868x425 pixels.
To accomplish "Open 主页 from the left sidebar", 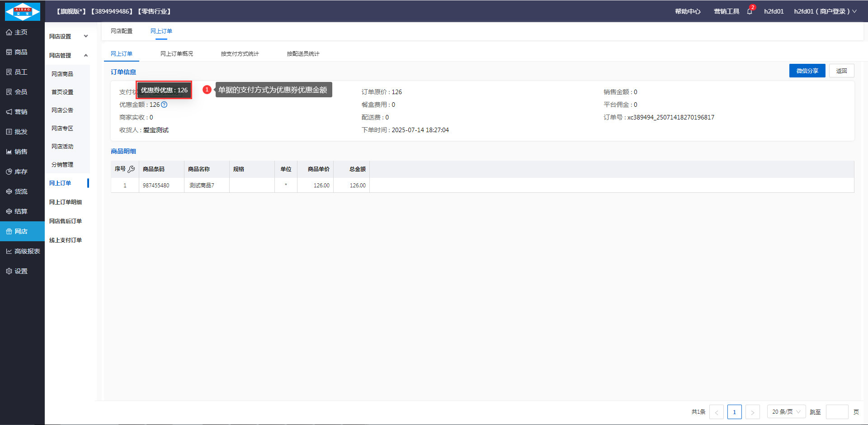I will coord(21,32).
